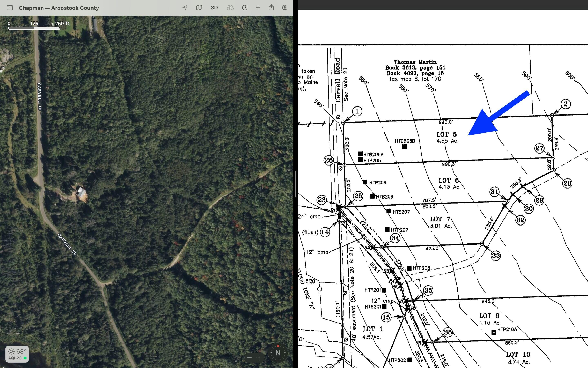Viewport: 588px width, 368px height.
Task: Open Look Around binoculars icon
Action: (230, 8)
